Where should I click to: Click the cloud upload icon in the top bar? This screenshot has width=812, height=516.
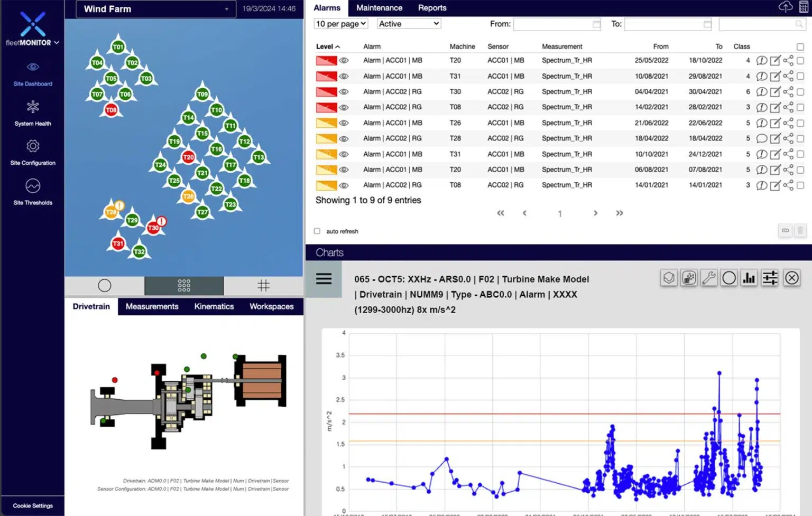(786, 7)
